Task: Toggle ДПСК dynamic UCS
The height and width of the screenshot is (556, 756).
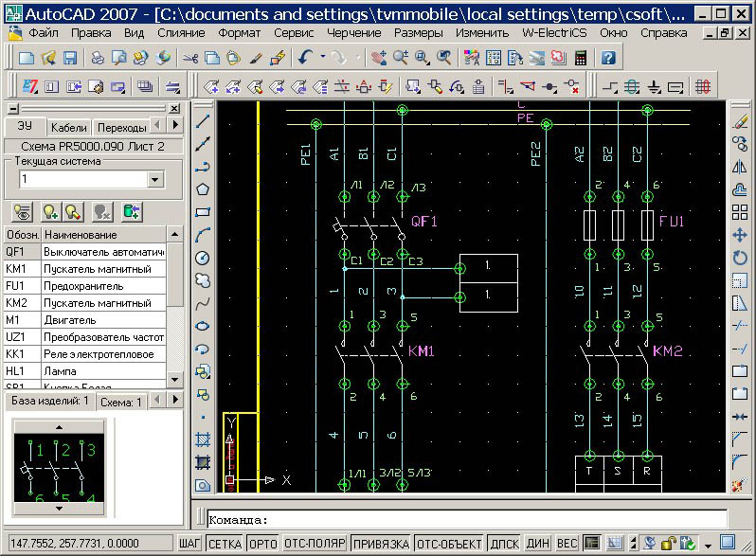Action: pos(504,544)
